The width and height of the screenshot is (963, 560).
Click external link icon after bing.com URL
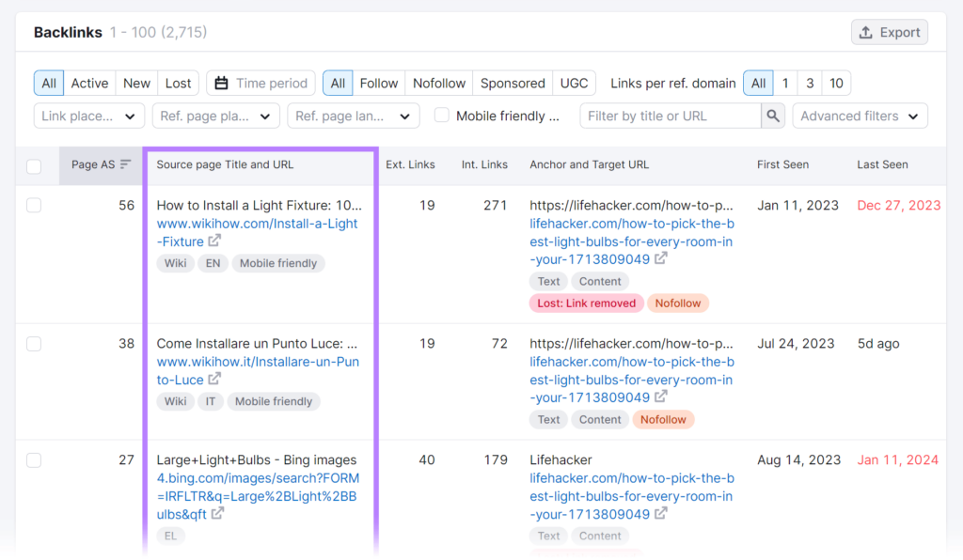point(217,513)
